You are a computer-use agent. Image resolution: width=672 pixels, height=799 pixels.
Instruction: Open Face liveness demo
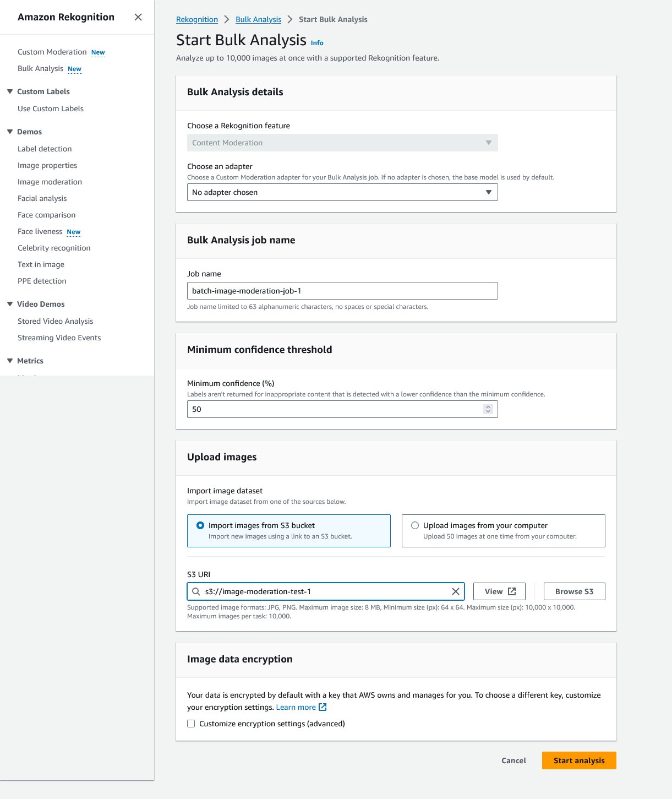[40, 231]
